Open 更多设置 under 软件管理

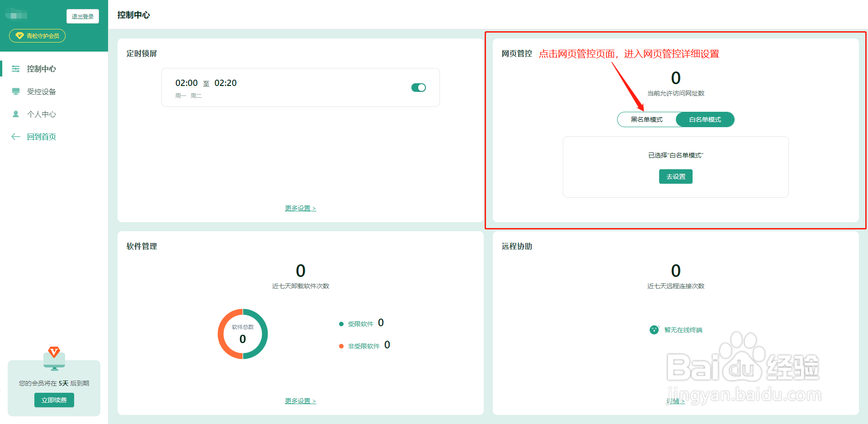[x=301, y=401]
